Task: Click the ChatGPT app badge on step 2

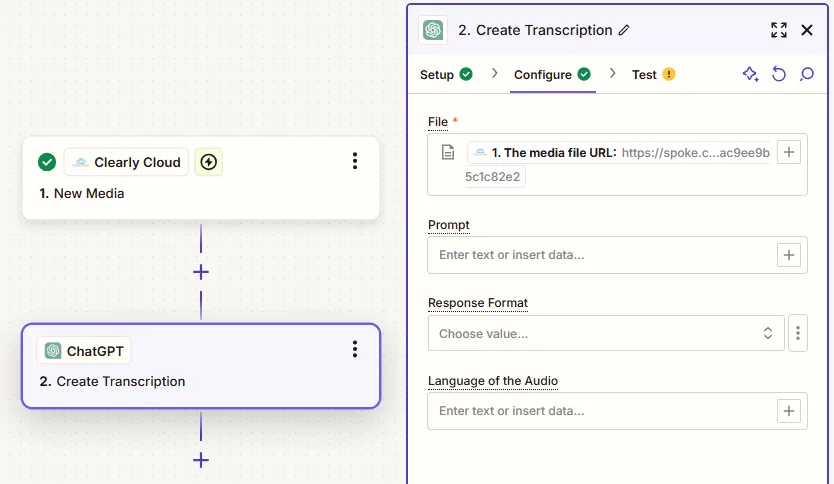Action: [x=84, y=351]
